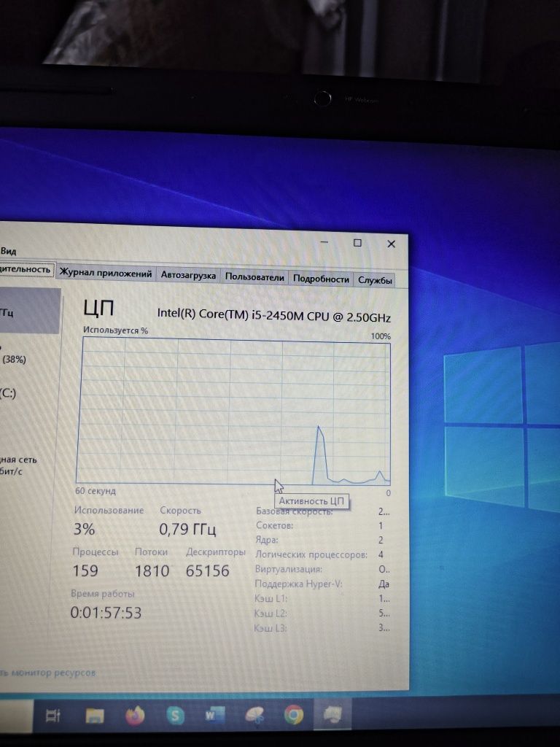
Task: Minimize the Task Manager window
Action: (x=324, y=242)
